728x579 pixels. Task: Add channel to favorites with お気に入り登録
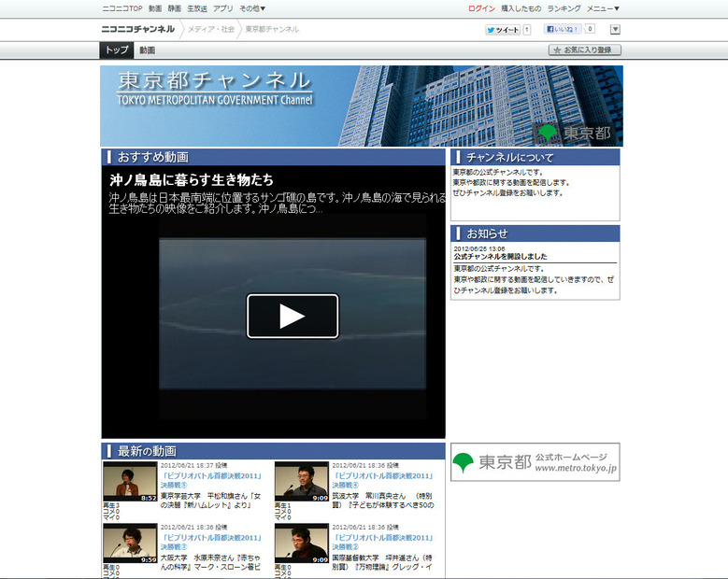(584, 50)
